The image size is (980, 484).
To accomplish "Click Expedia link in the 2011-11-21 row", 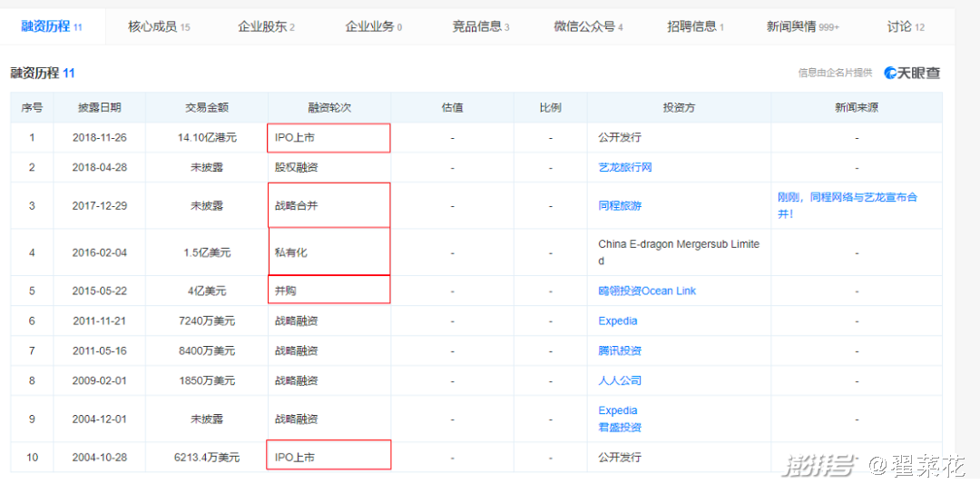I will pos(617,321).
